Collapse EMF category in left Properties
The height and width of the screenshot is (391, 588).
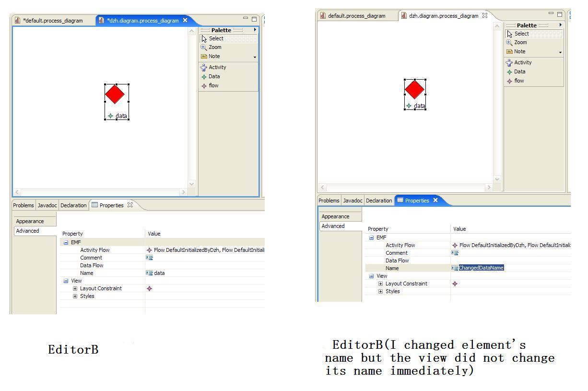(66, 242)
